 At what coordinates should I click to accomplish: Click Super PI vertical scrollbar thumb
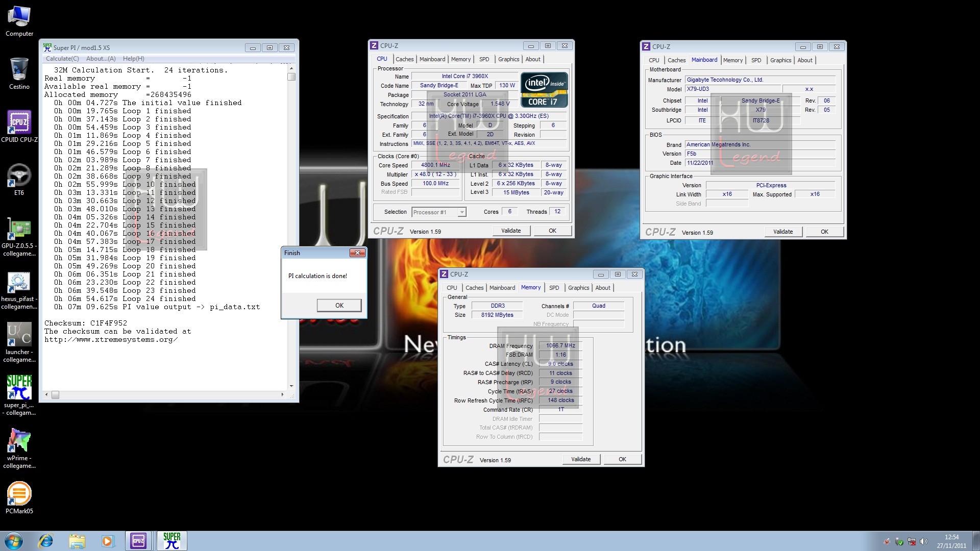(291, 77)
